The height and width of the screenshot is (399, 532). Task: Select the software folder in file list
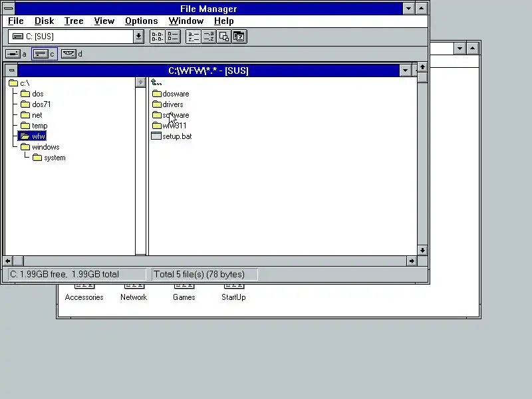[x=171, y=115]
